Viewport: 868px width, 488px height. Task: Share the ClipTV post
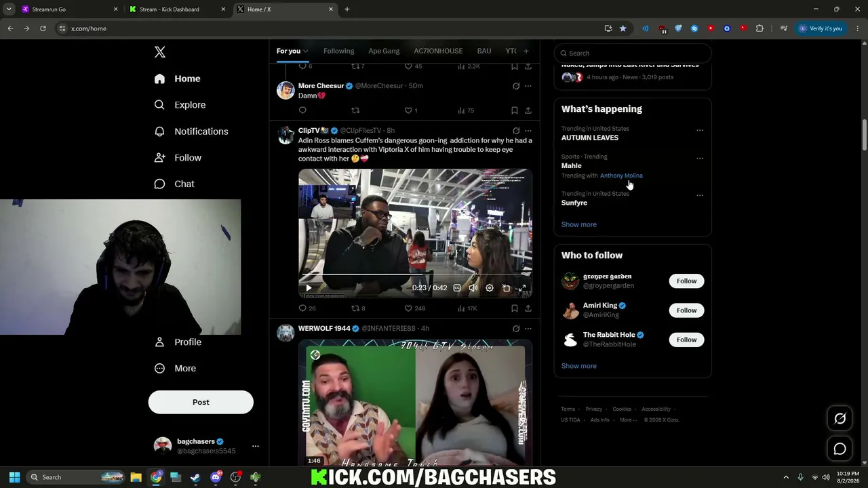click(528, 308)
